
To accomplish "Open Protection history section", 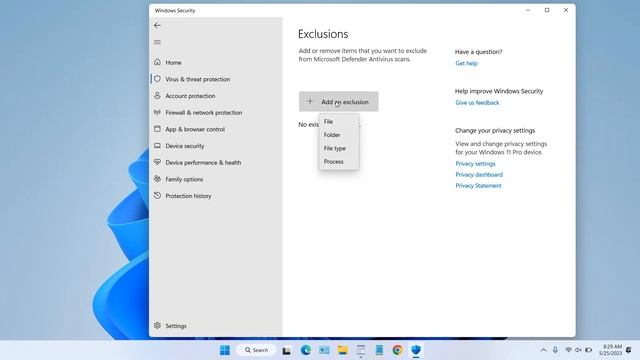I will [188, 196].
